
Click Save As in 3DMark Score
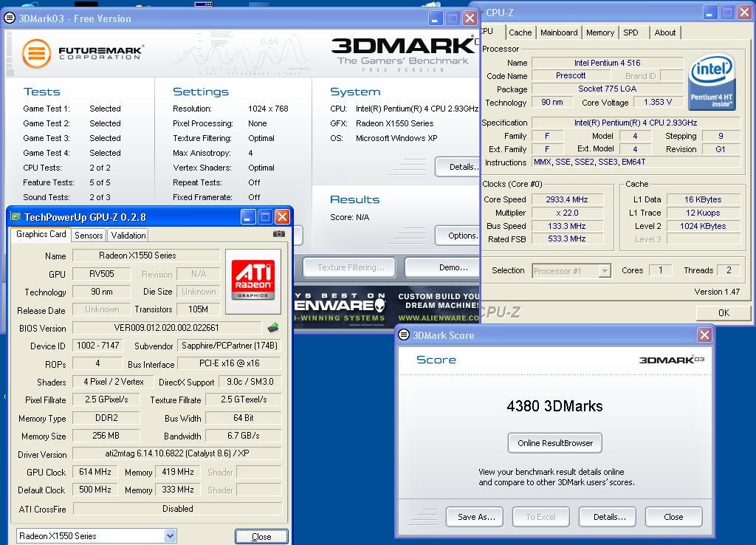475,516
